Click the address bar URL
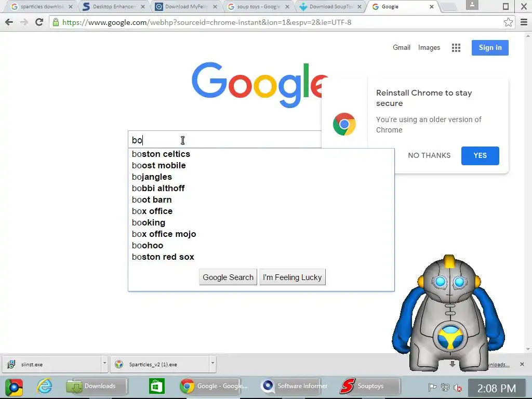Viewport: 532px width, 399px height. coord(207,22)
